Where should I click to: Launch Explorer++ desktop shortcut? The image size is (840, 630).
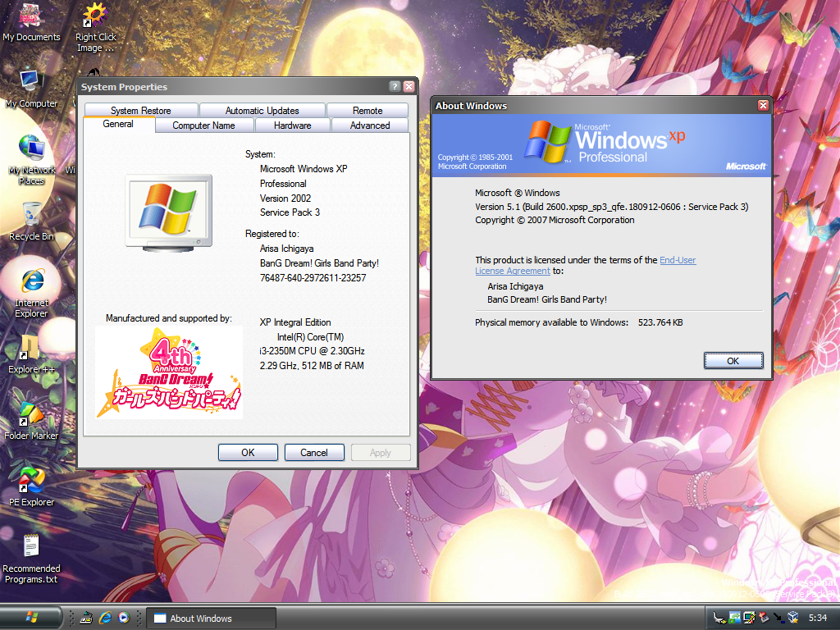tap(31, 354)
